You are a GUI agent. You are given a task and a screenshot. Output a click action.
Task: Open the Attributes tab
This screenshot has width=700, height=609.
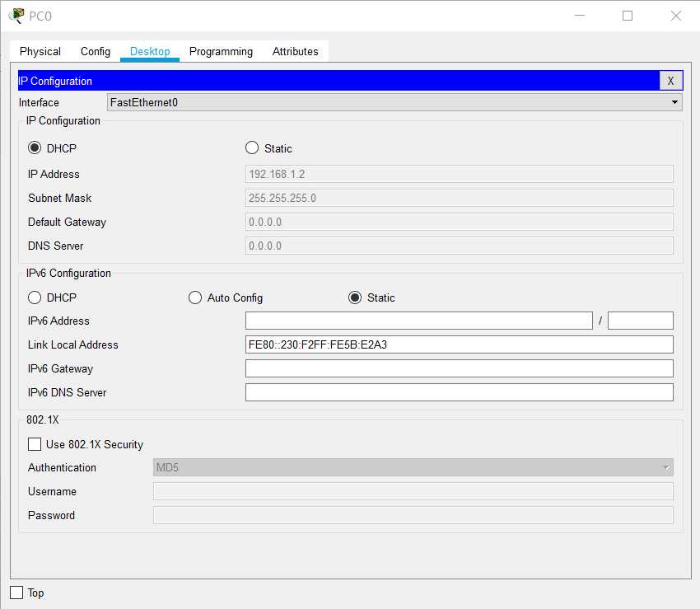coord(295,51)
